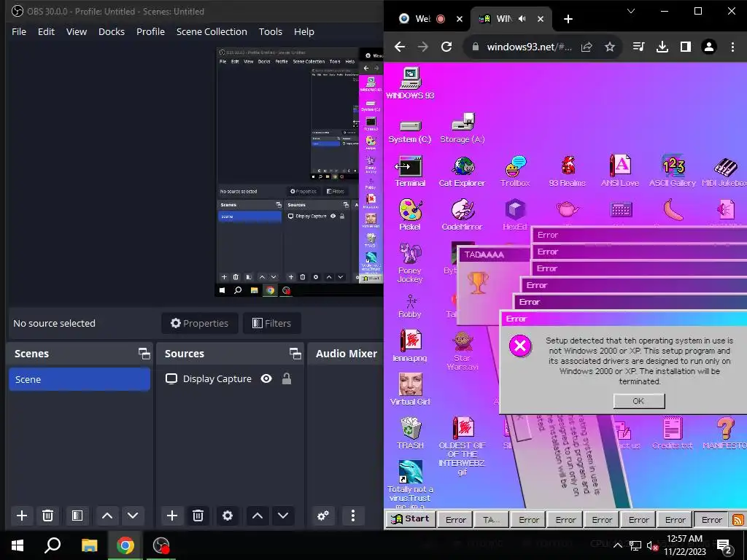Open TA... taskbar entry in Windows 93
747x560 pixels.
coord(492,520)
